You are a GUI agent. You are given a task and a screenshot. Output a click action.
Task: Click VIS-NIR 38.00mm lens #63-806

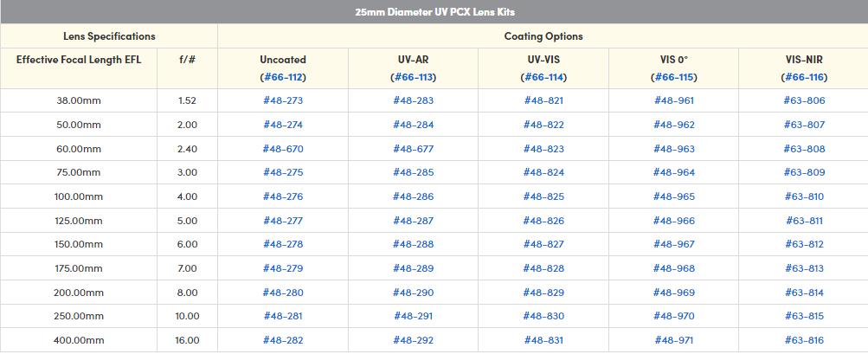tap(804, 100)
